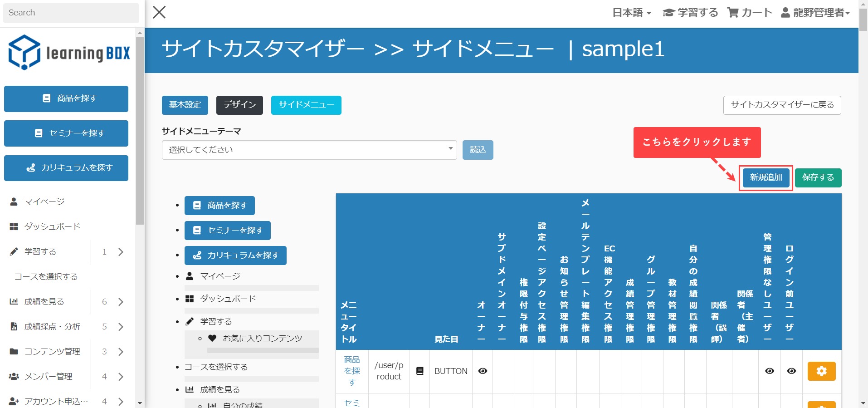Click the shopping cart icon
Screen dimensions: 868x408
[x=732, y=13]
